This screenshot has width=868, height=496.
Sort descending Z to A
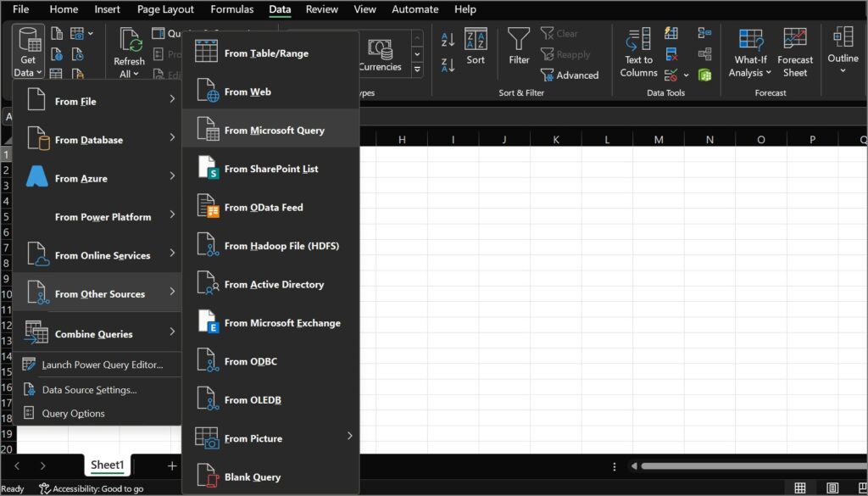click(448, 65)
